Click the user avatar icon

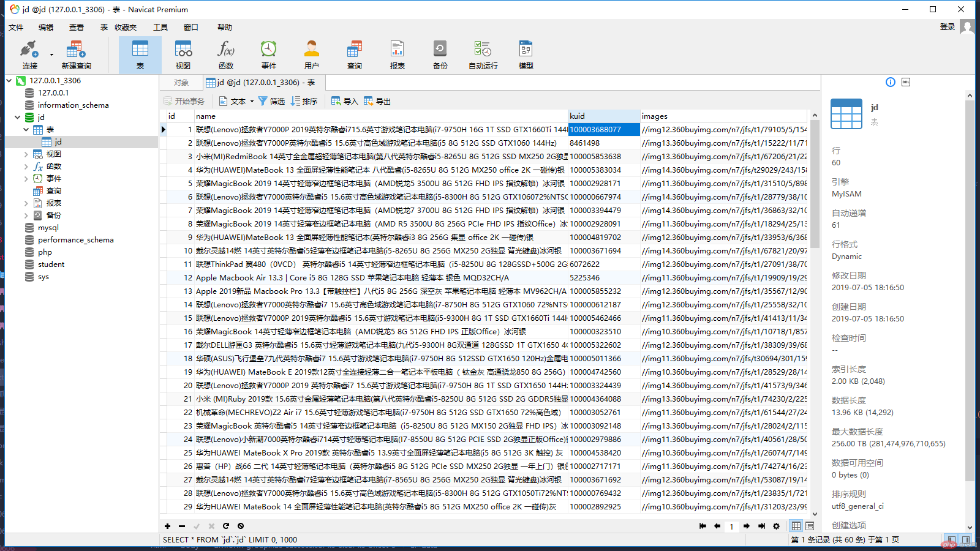(967, 27)
